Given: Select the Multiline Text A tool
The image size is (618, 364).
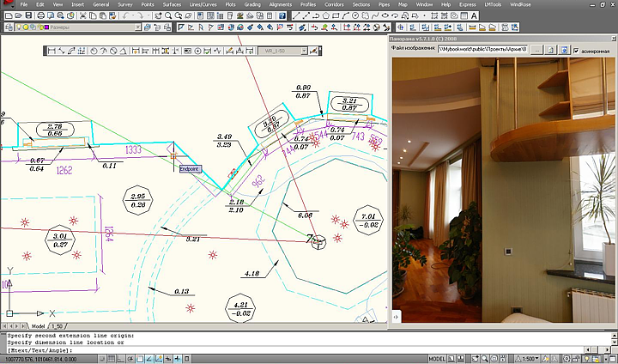Looking at the screenshot, I should (474, 15).
